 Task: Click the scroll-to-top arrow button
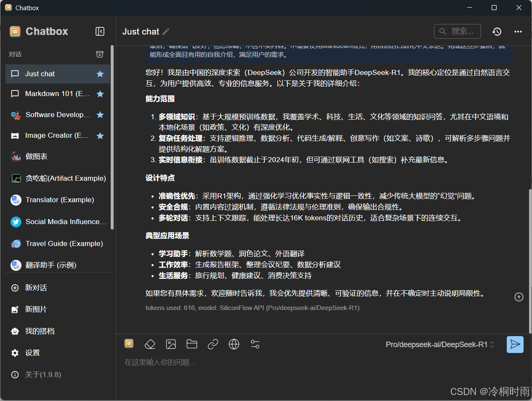tap(519, 297)
